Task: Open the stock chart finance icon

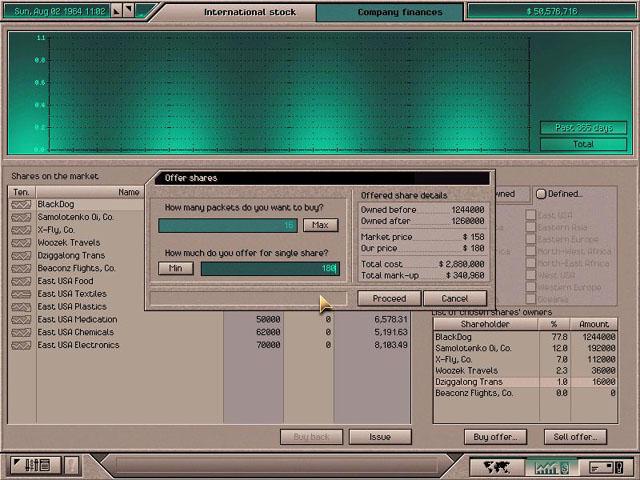Action: coord(552,466)
